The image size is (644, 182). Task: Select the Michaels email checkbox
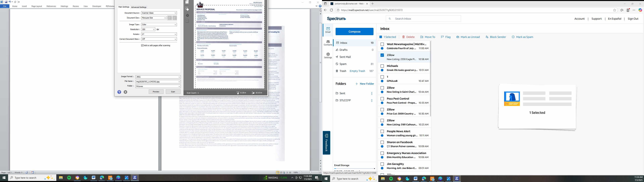382,66
